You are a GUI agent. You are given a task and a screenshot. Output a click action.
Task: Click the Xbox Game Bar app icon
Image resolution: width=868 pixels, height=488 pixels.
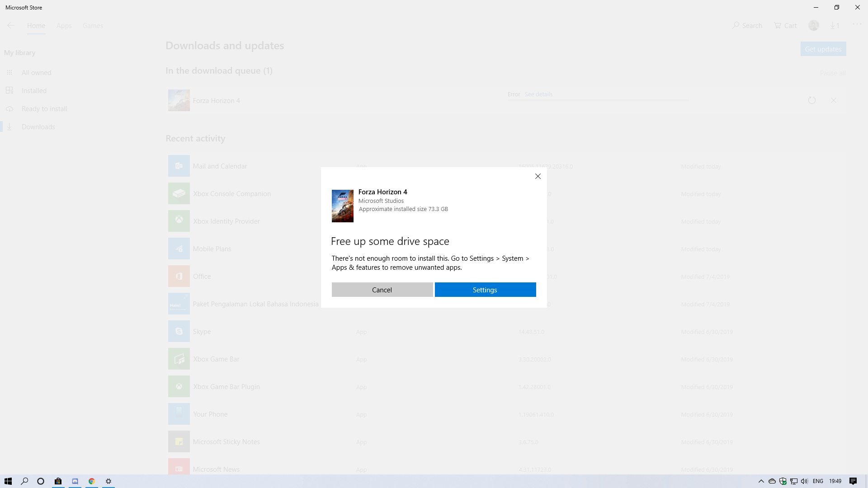179,359
